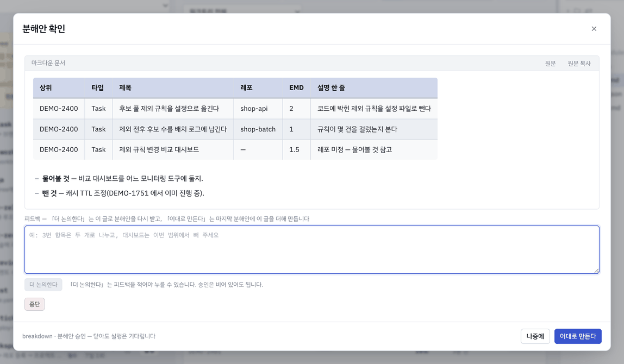The image size is (624, 364).
Task: Click the EMD column header
Action: pyautogui.click(x=296, y=87)
